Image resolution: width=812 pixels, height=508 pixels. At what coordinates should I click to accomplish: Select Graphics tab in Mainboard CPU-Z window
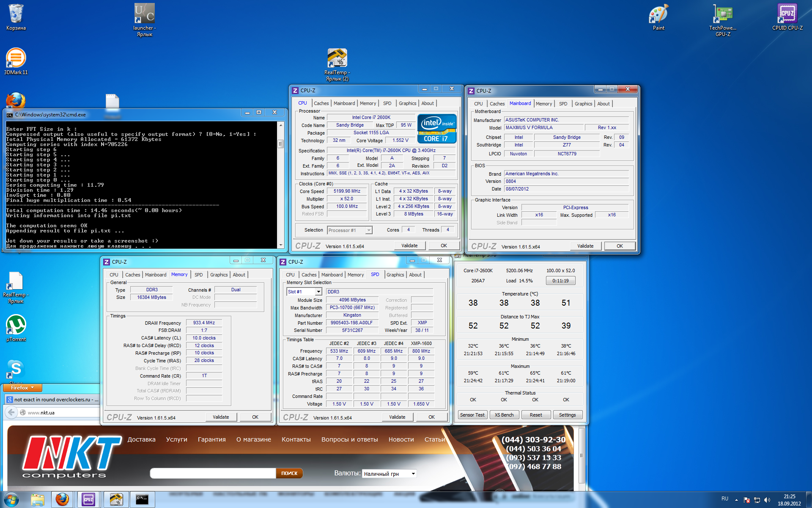coord(583,104)
